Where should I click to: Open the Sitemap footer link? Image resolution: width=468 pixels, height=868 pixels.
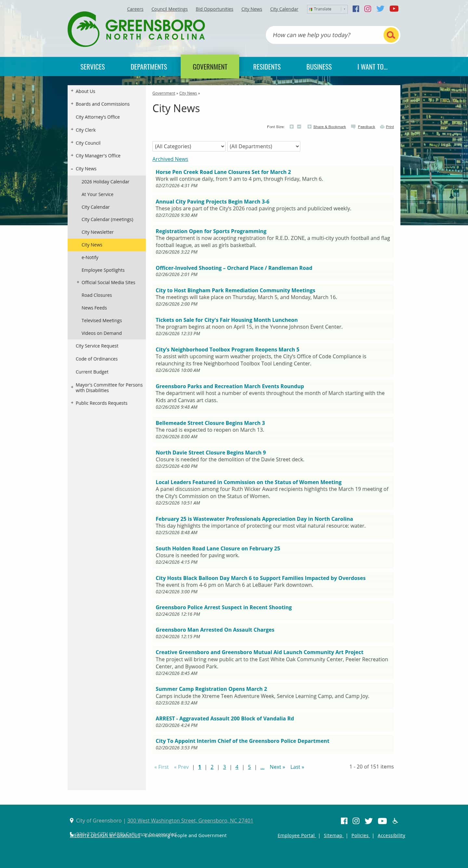coord(333,835)
